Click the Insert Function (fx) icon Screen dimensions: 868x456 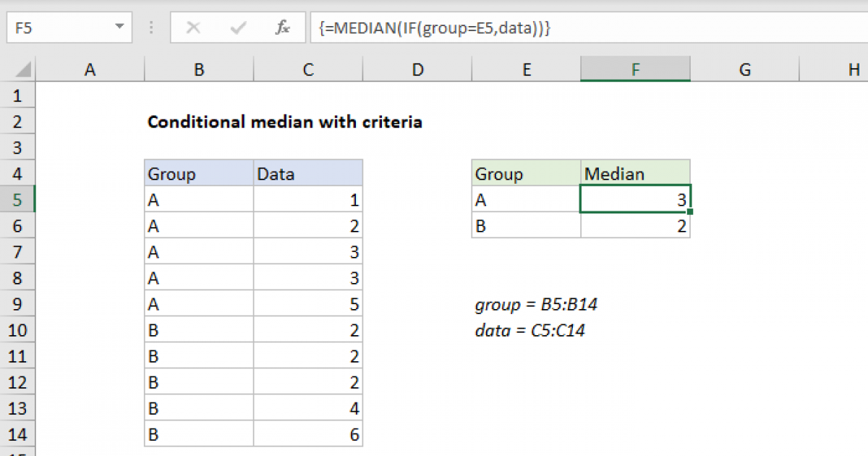coord(282,28)
